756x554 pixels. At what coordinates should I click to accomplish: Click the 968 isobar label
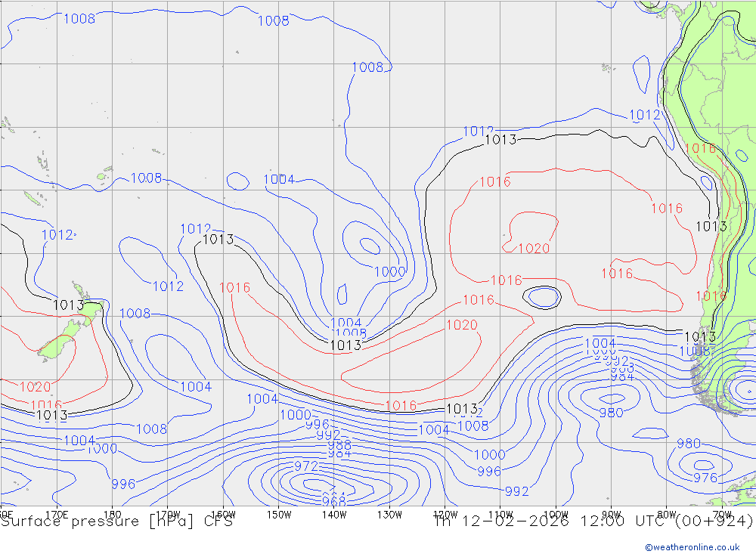coord(334,503)
